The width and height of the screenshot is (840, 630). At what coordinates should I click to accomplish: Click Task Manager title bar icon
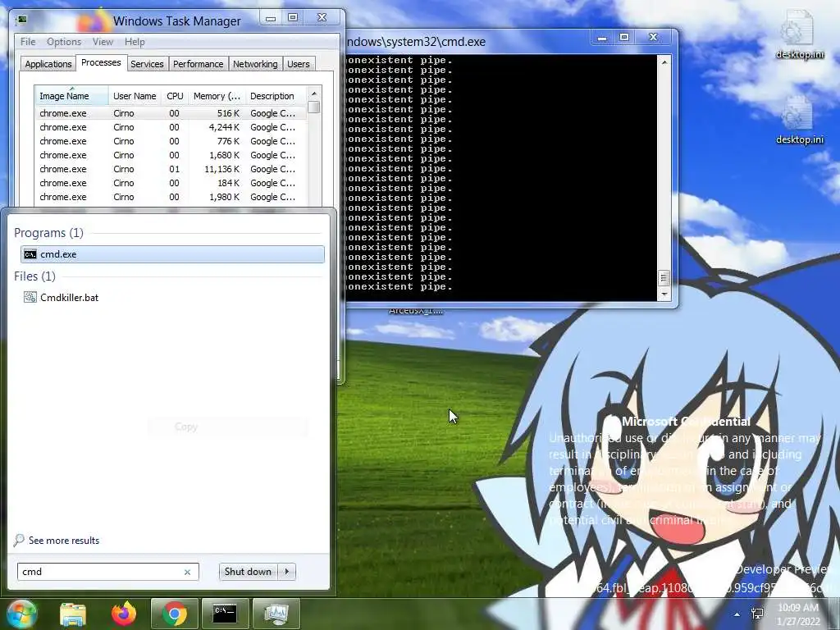pyautogui.click(x=21, y=20)
